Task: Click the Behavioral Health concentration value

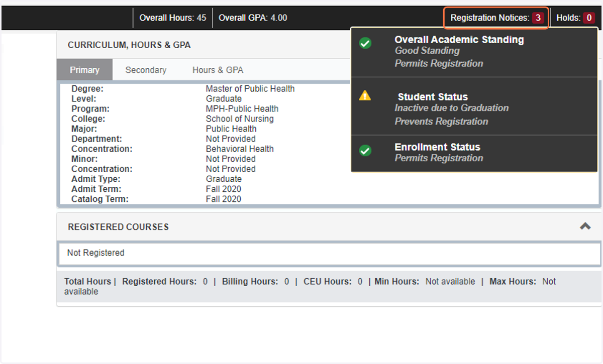Action: [x=240, y=149]
